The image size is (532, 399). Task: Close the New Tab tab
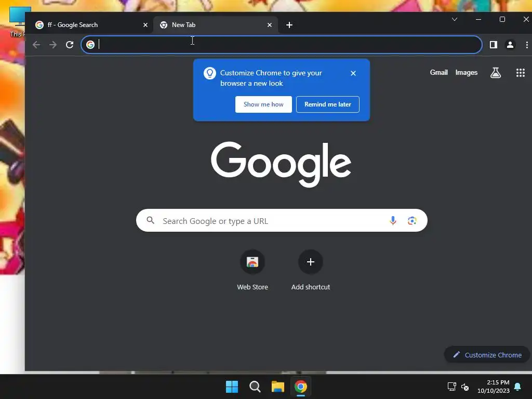(x=270, y=25)
